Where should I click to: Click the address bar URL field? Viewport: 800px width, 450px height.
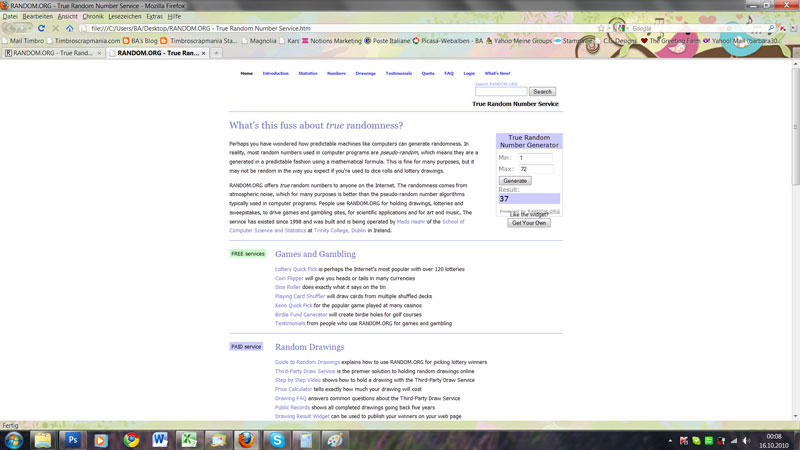341,28
